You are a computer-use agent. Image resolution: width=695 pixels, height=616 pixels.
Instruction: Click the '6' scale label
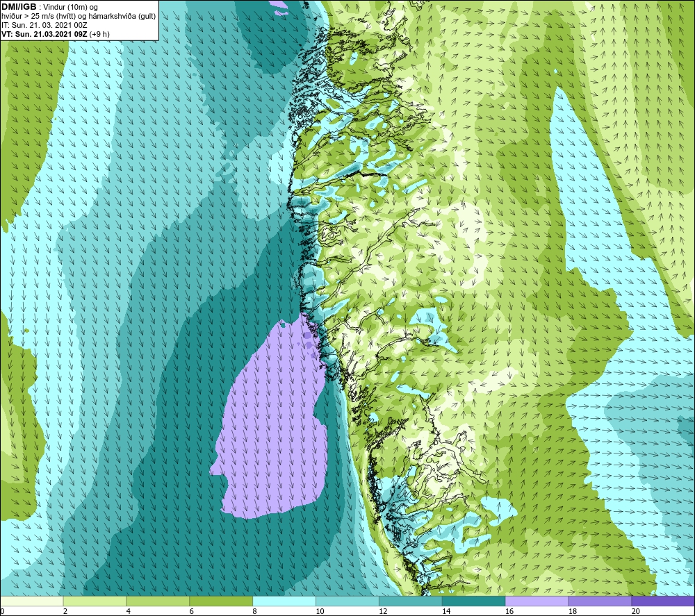pyautogui.click(x=192, y=611)
